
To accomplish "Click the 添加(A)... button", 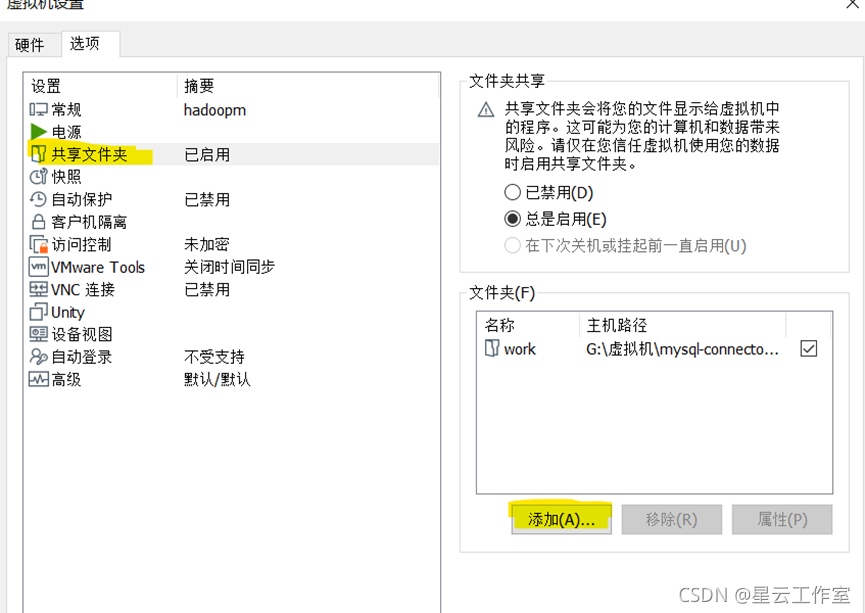I will [561, 519].
